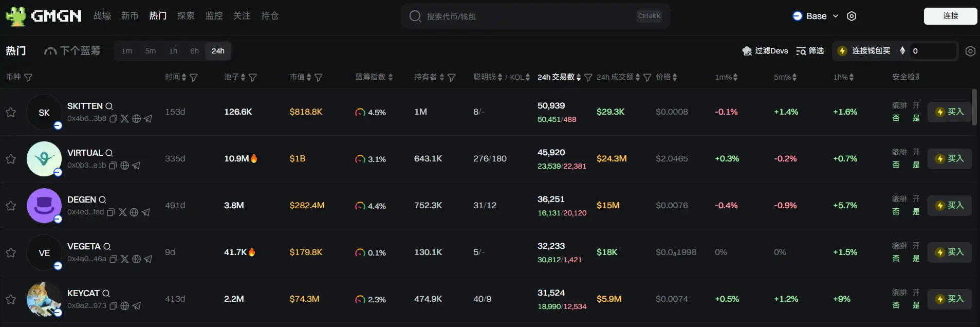Sort by 1h% column

(x=852, y=77)
